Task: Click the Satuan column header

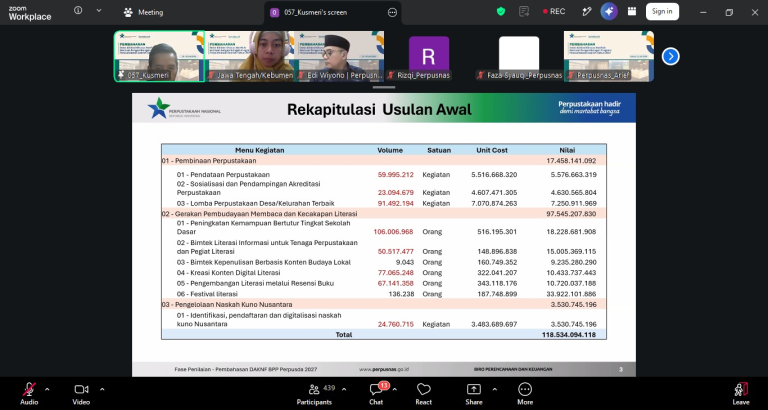Action: 439,150
